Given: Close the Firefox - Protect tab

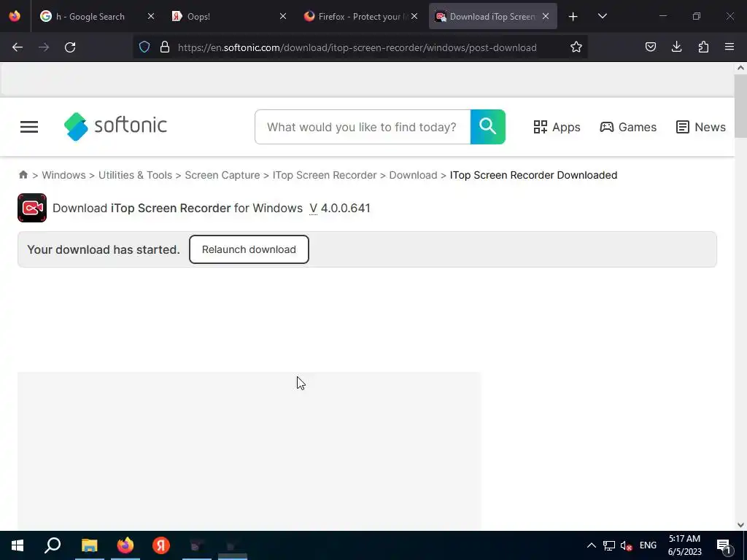Looking at the screenshot, I should (x=414, y=17).
